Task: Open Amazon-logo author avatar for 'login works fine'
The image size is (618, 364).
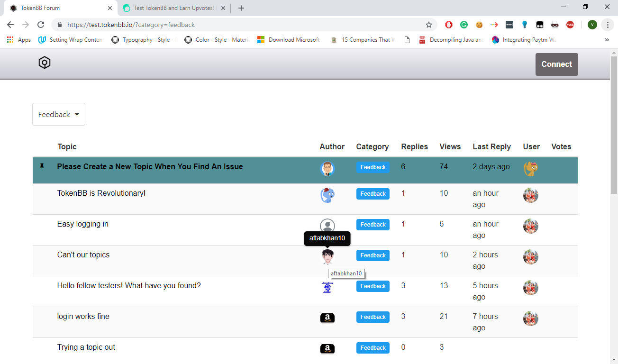Action: pyautogui.click(x=327, y=318)
